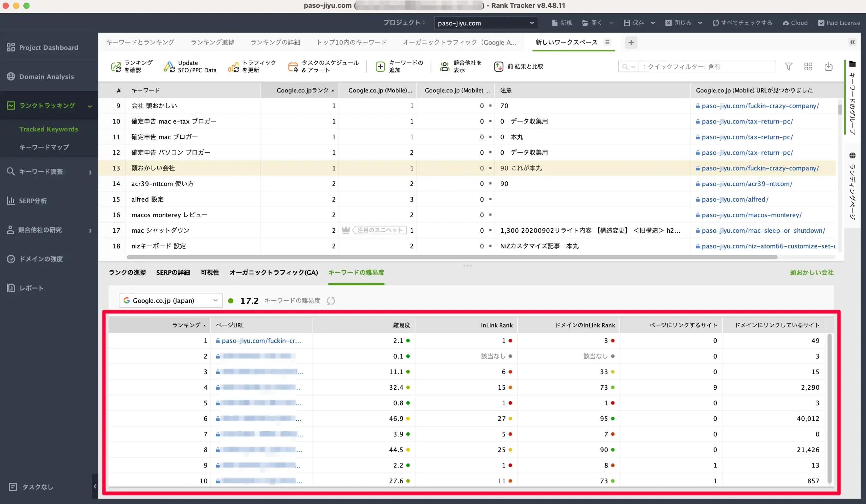Switch to キーワードとランキング tab
866x504 pixels.
point(140,42)
